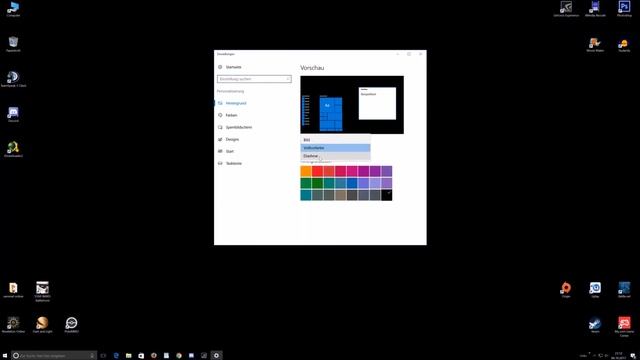Open the notification center icon in tray

[x=633, y=356]
